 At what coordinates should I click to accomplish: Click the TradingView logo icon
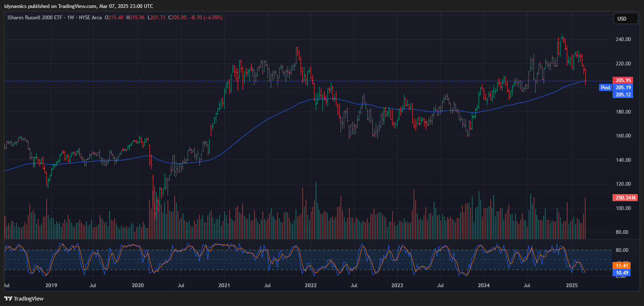coord(8,298)
